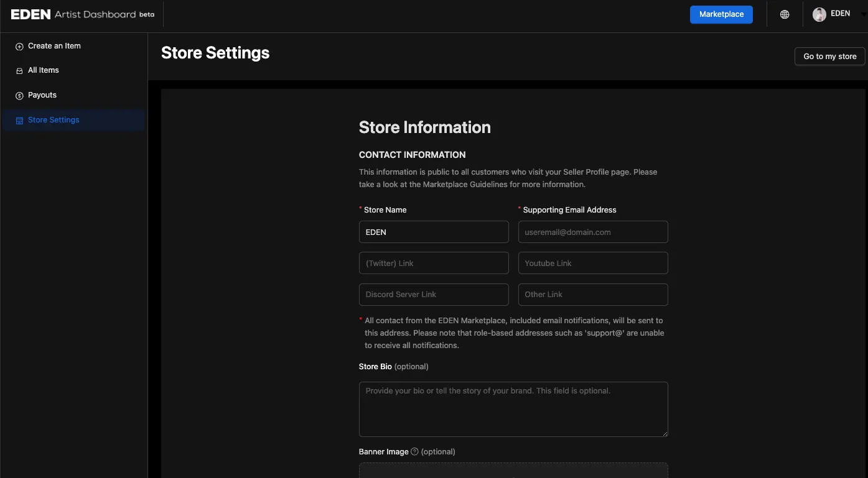Click the EDEN logo in the header
Viewport: 868px width, 478px height.
pyautogui.click(x=31, y=14)
